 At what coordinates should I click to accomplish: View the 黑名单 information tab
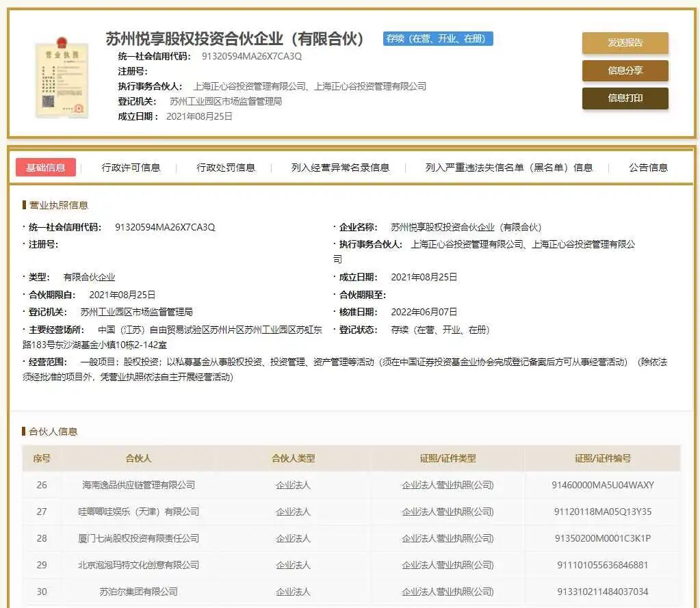click(x=508, y=167)
